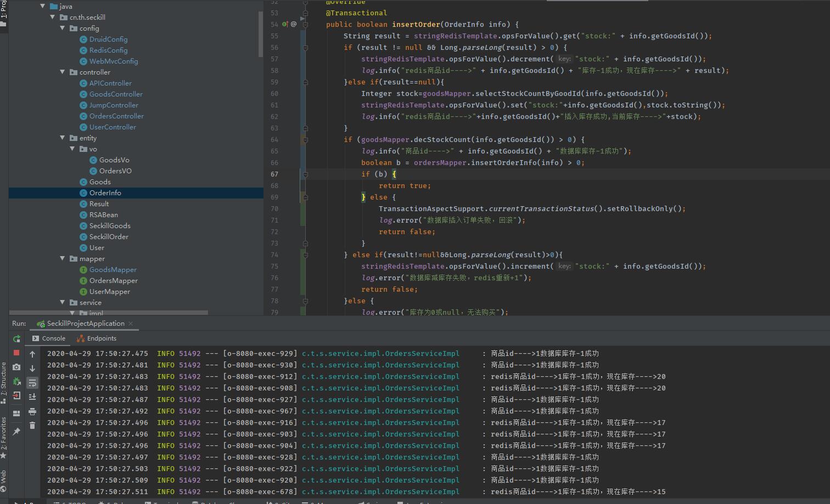Fold the insertOrder method at line 54
The height and width of the screenshot is (504, 830).
click(x=305, y=24)
